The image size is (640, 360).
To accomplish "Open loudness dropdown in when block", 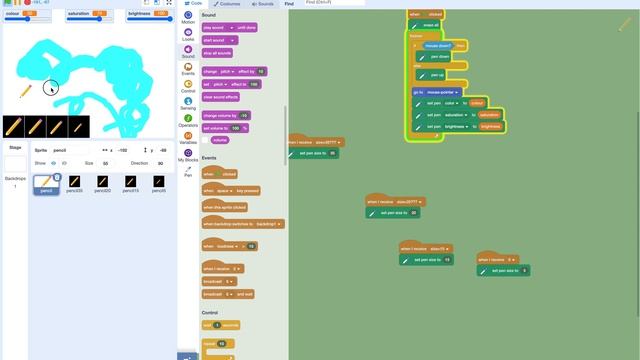I will tap(227, 247).
